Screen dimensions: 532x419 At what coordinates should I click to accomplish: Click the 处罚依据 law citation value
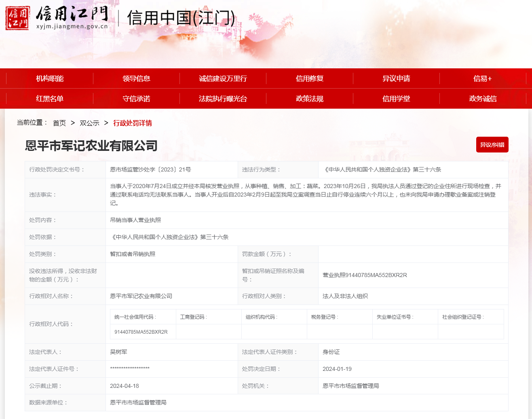click(169, 237)
